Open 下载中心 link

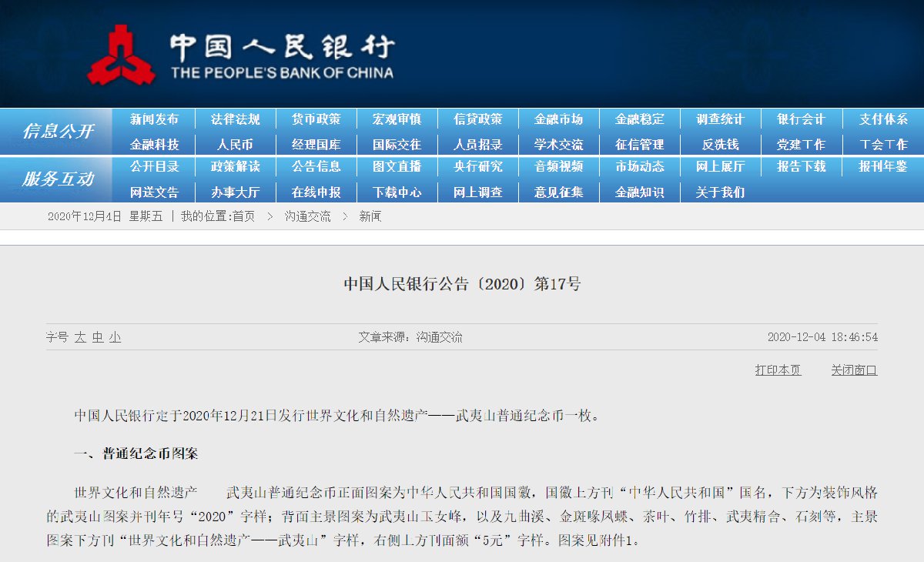click(x=397, y=192)
